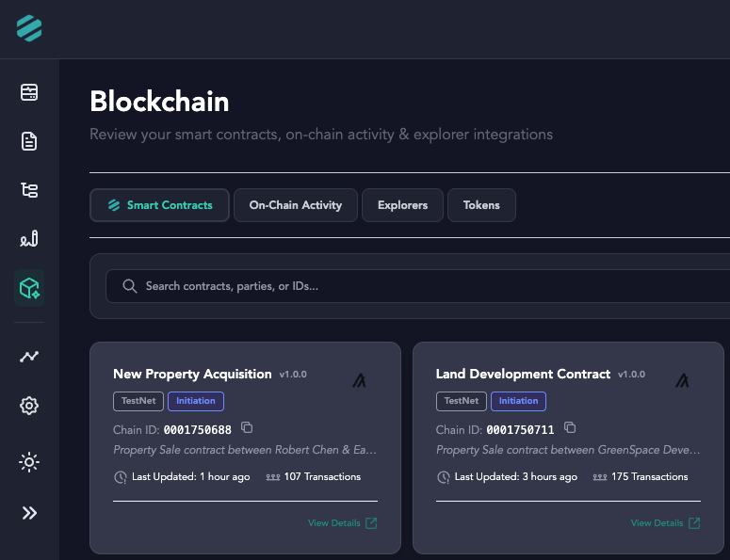The image size is (730, 560).
Task: Select the New Property Acquisition title
Action: [192, 374]
